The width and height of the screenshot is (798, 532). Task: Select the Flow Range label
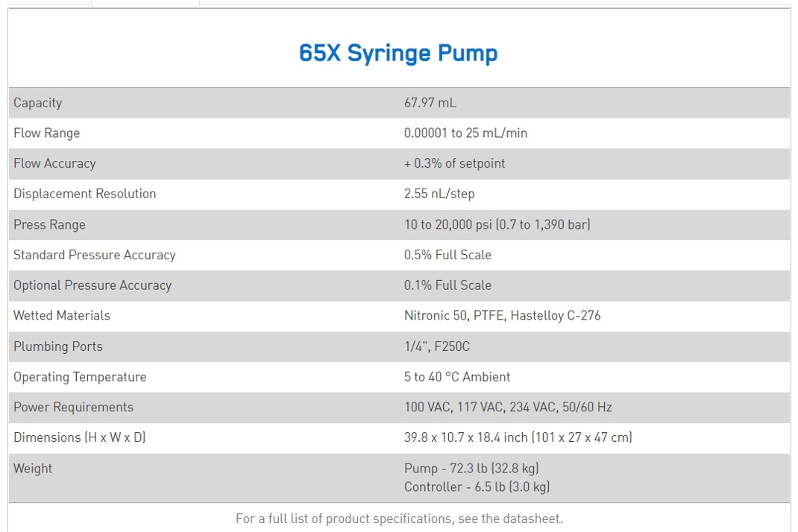(x=46, y=133)
